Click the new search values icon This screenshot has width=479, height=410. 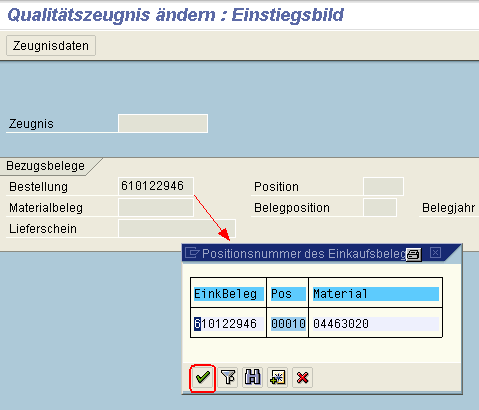pos(278,378)
